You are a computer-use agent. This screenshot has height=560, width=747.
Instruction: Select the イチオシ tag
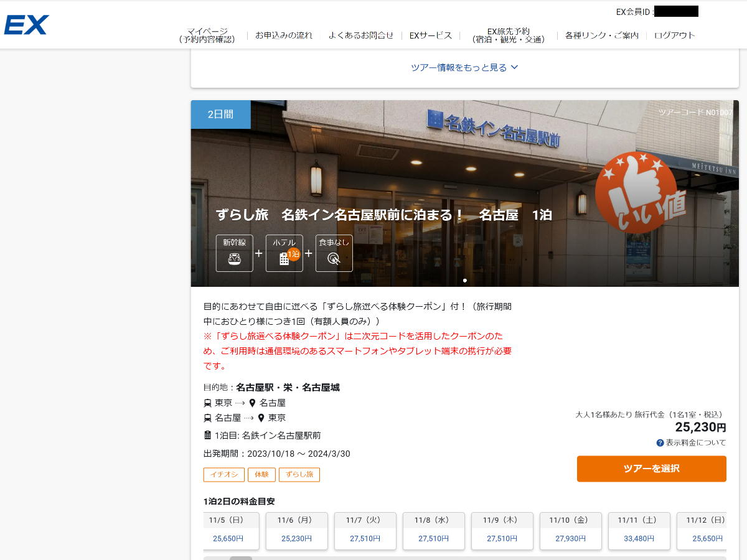(224, 475)
